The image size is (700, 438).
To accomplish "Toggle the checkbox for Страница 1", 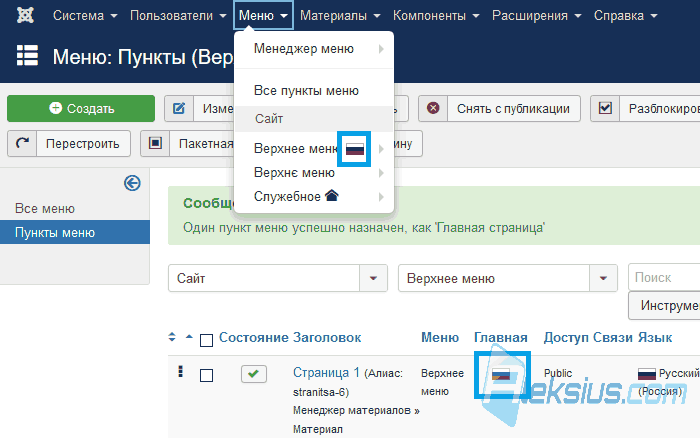I will click(x=206, y=375).
